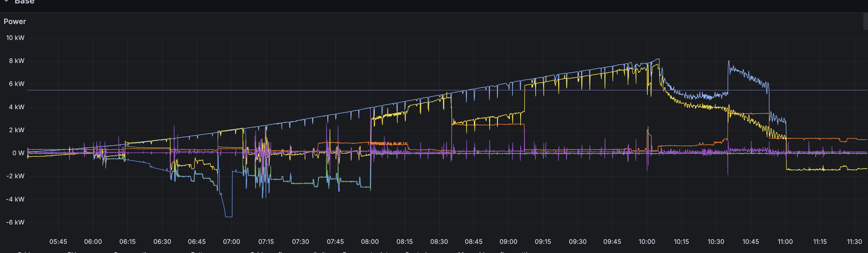Click the 09:15 time label
868x253 pixels.
543,241
